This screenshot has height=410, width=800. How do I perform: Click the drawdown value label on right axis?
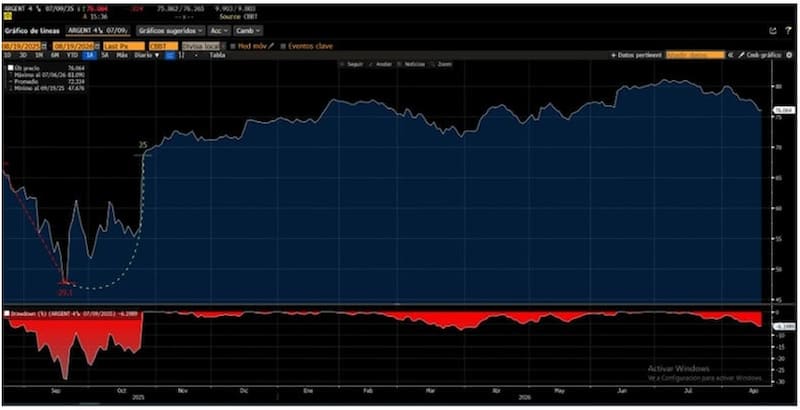[x=785, y=326]
